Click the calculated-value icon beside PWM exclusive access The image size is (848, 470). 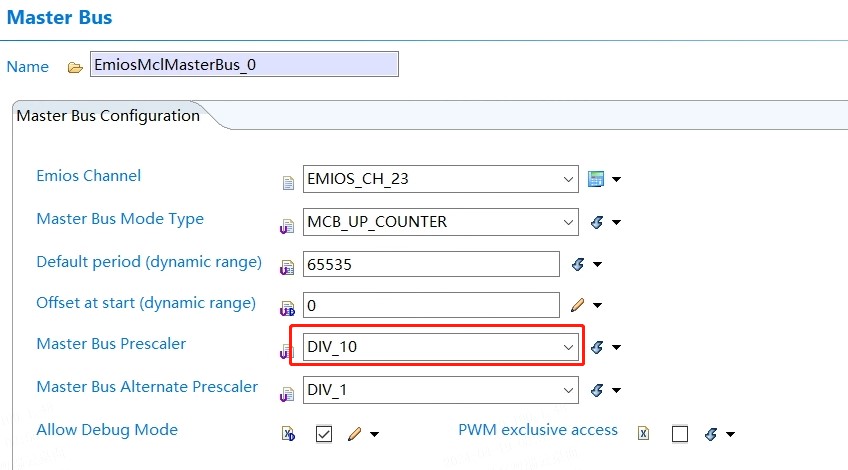click(x=712, y=434)
